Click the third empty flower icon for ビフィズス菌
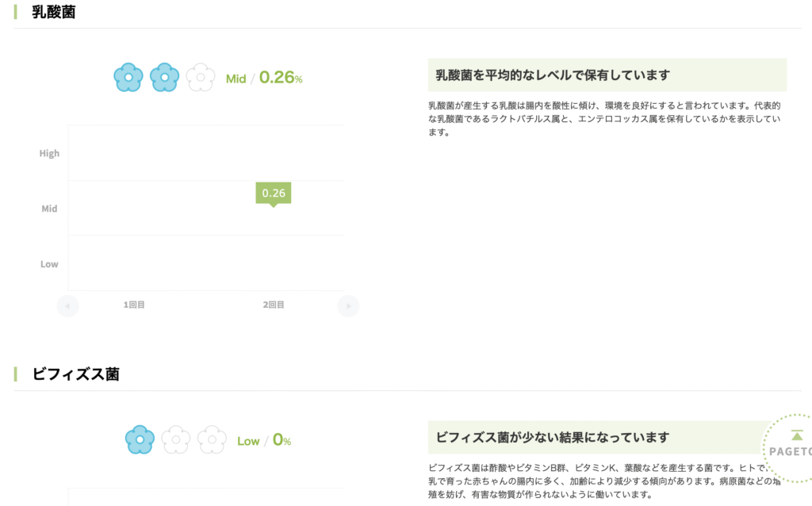The height and width of the screenshot is (506, 812). (212, 439)
